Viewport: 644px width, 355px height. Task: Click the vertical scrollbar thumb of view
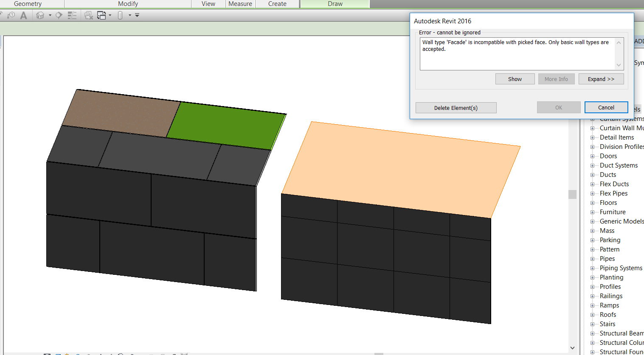pyautogui.click(x=572, y=194)
